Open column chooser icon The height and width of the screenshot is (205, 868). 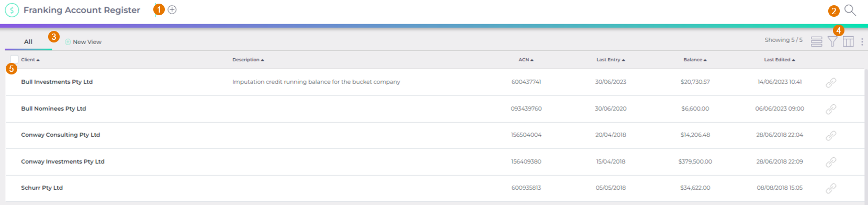click(848, 41)
